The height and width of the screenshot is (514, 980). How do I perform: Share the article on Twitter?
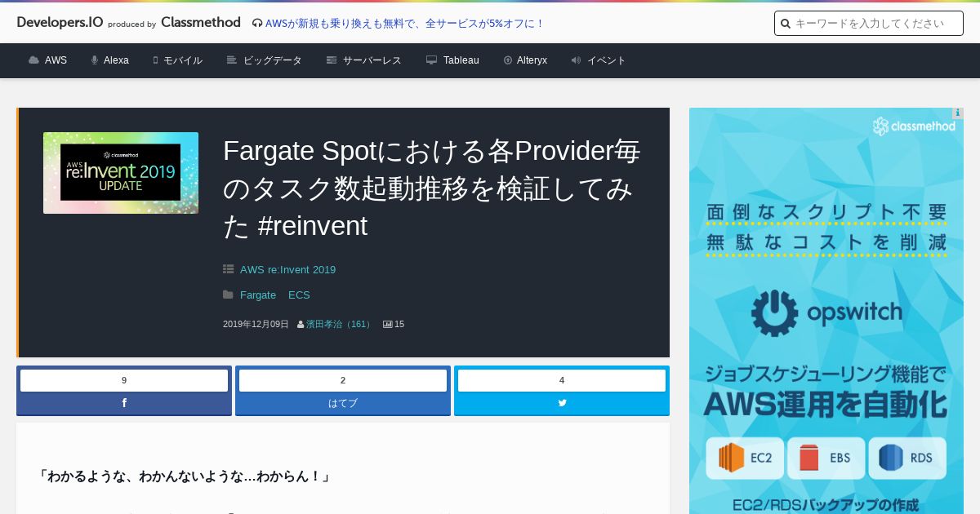coord(562,403)
